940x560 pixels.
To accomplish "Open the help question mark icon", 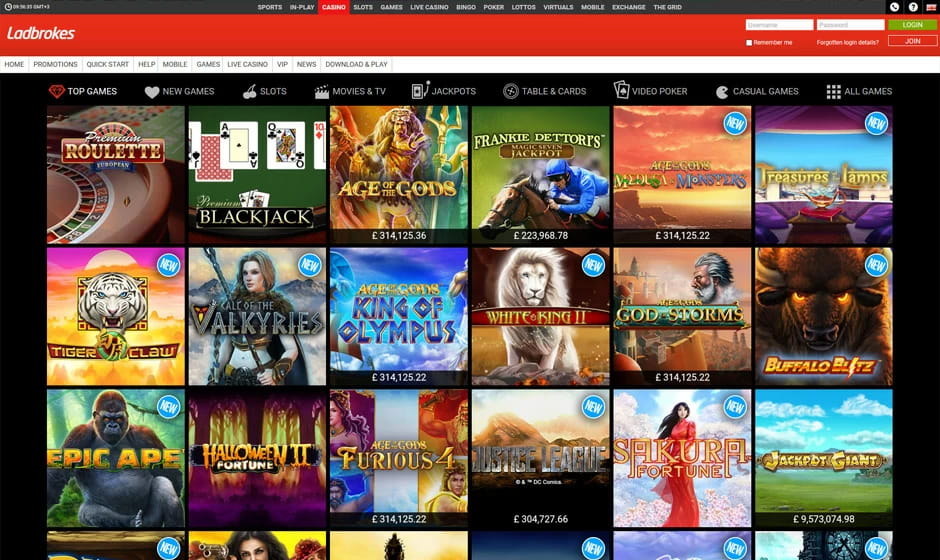I will 913,7.
